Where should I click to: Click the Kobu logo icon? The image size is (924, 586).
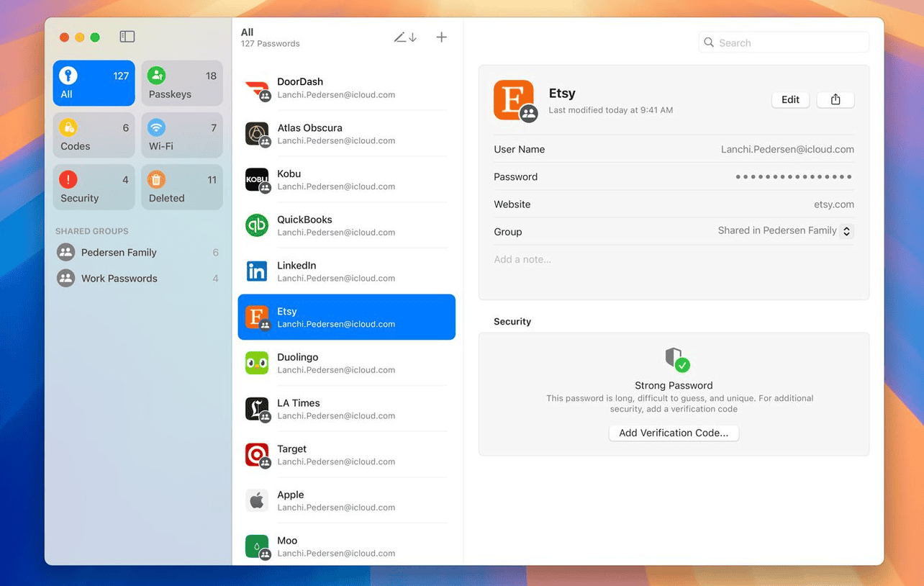(257, 180)
